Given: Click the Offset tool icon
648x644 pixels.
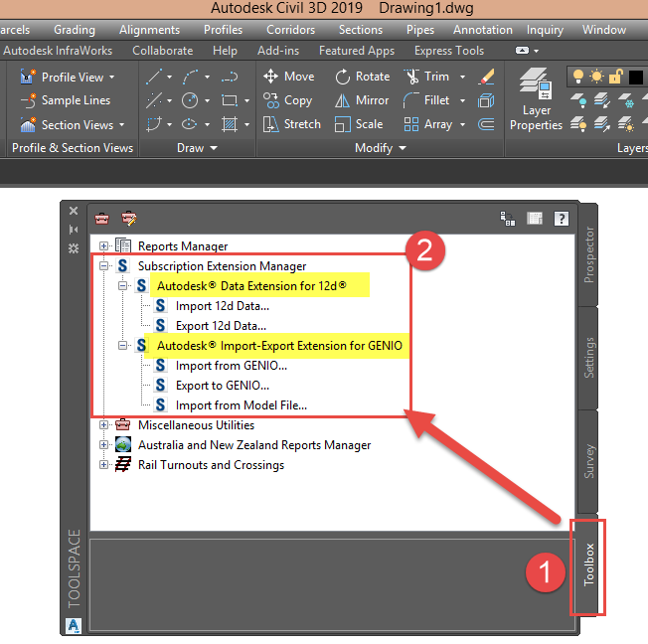Looking at the screenshot, I should pyautogui.click(x=486, y=124).
